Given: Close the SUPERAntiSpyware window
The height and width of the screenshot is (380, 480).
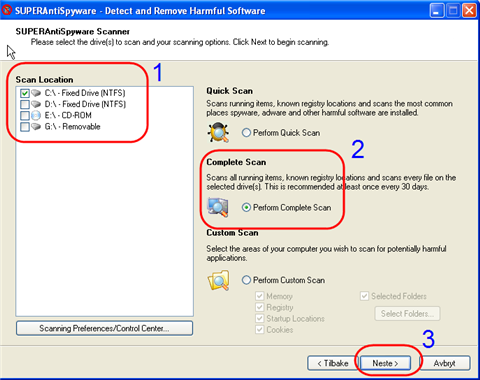Looking at the screenshot, I should tap(470, 11).
